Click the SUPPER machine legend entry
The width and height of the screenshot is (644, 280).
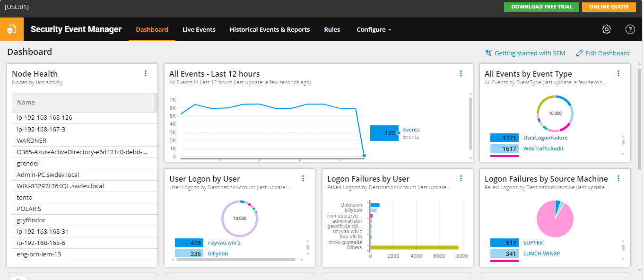[x=533, y=243]
